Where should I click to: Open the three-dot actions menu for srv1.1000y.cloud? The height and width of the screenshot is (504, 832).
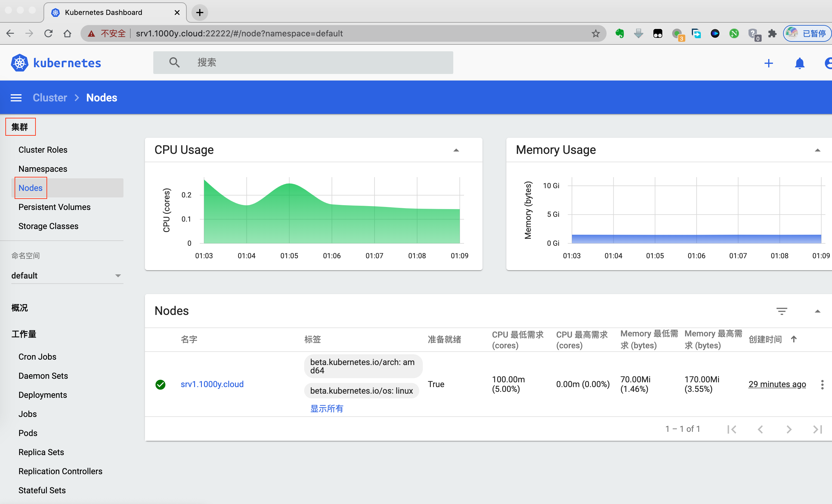coord(822,384)
